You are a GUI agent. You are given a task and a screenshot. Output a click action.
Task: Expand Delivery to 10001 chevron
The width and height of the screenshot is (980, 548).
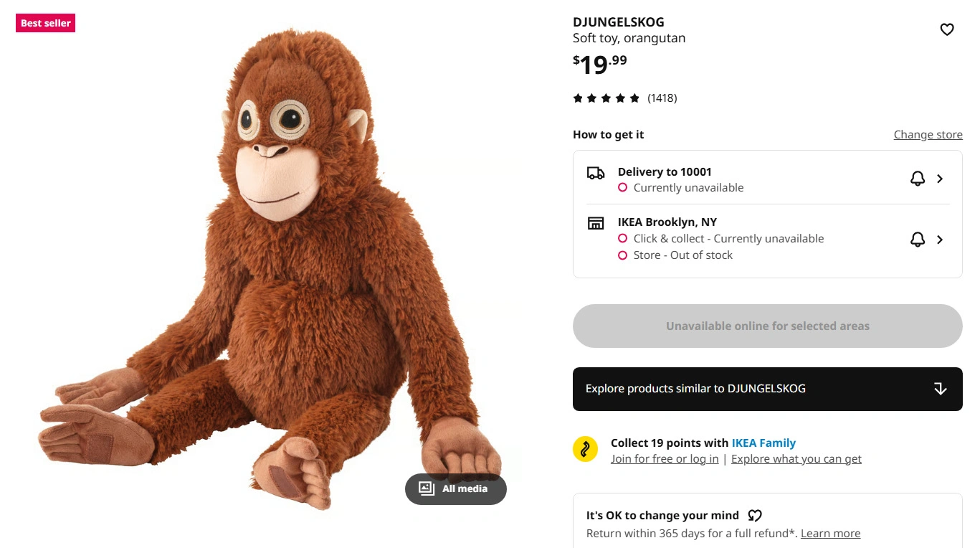(x=940, y=179)
